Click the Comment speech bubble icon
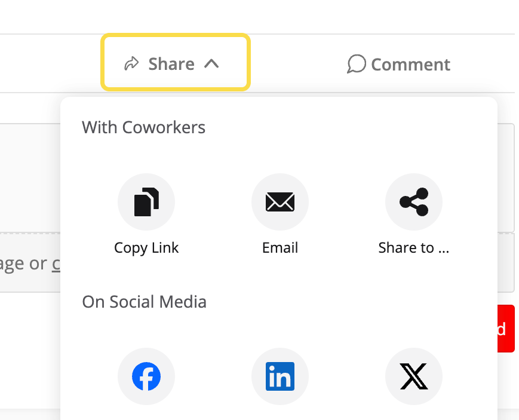 357,63
